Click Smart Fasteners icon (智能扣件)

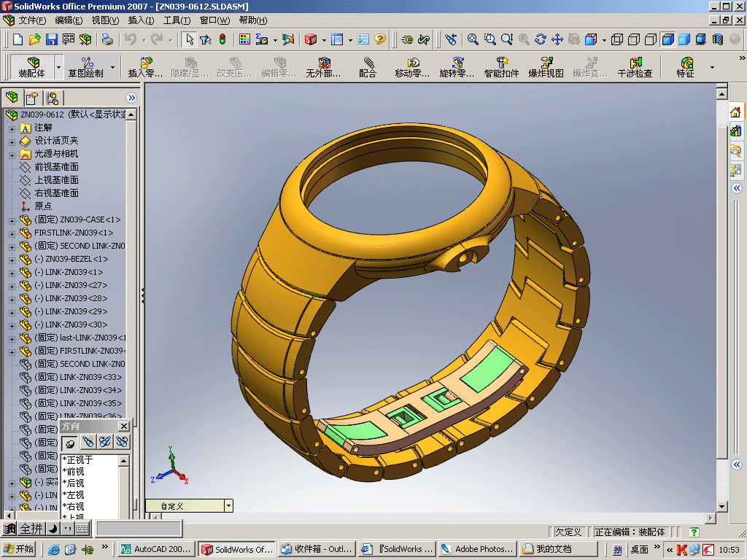[501, 67]
